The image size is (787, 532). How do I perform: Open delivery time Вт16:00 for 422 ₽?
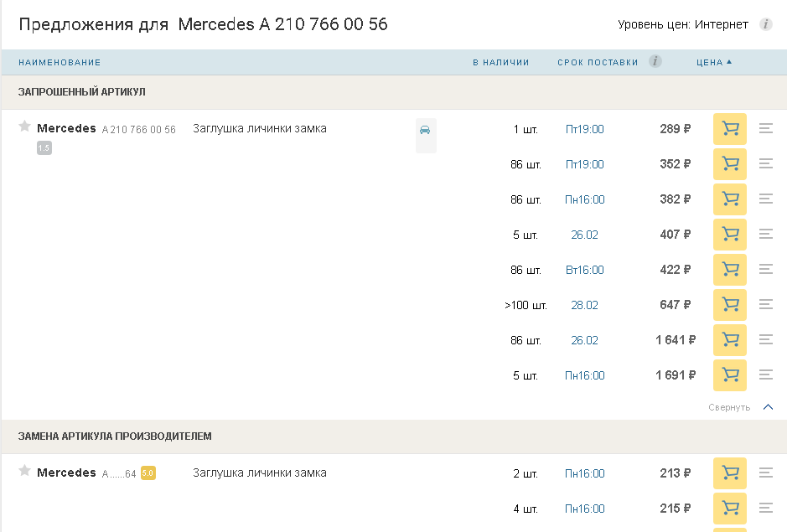(x=585, y=270)
